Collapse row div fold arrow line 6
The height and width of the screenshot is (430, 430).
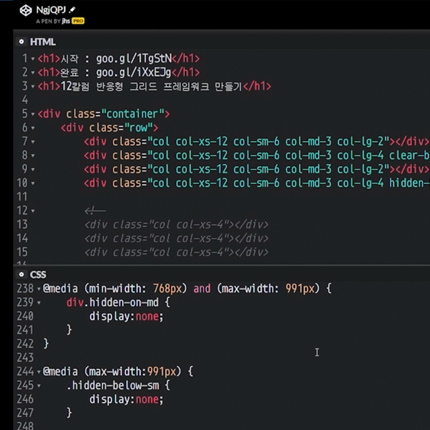(x=33, y=128)
